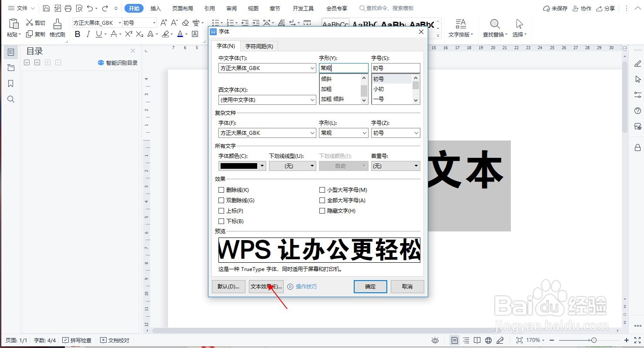Open 字体颜色(C) color picker
Screen dimensions: 644x348
coord(242,166)
